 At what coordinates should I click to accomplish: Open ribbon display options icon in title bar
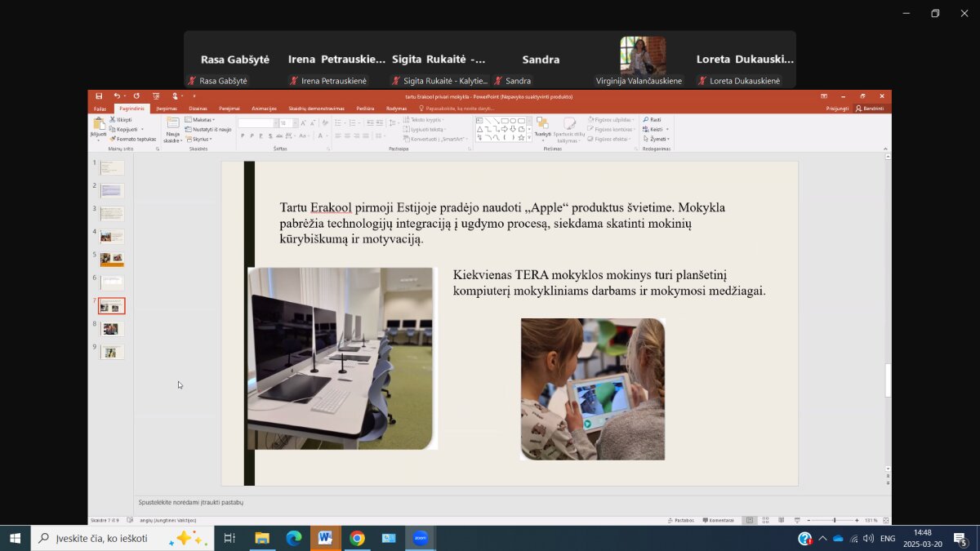[824, 96]
